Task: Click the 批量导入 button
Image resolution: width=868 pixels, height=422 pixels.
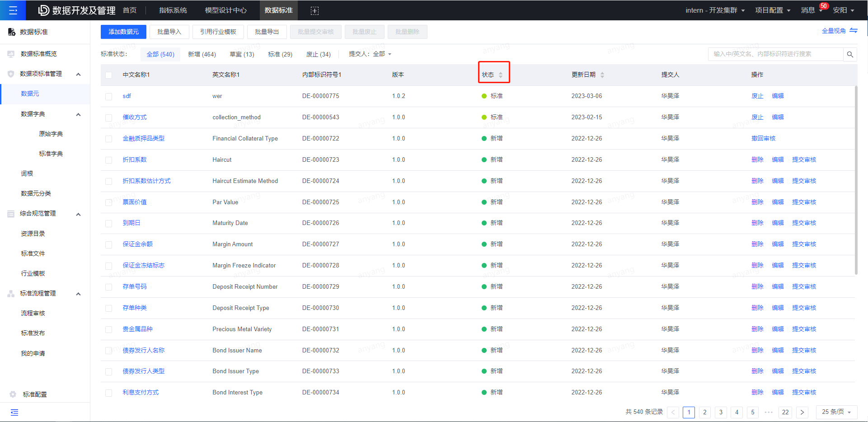Action: coord(169,32)
